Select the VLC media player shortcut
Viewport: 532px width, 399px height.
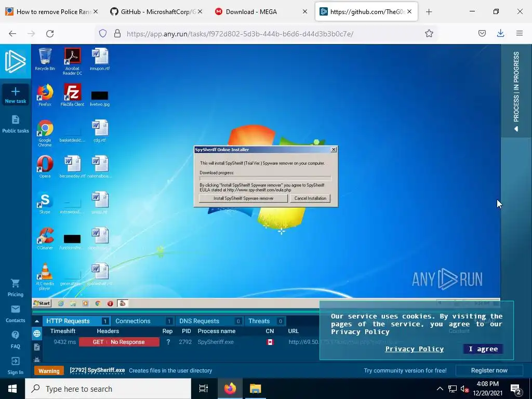coord(45,277)
